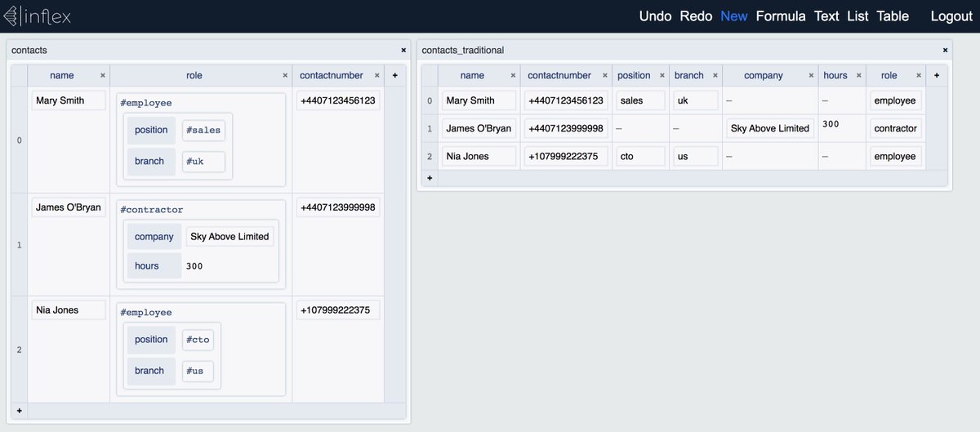
Task: Edit uk branch in contacts_traditional
Action: [696, 100]
